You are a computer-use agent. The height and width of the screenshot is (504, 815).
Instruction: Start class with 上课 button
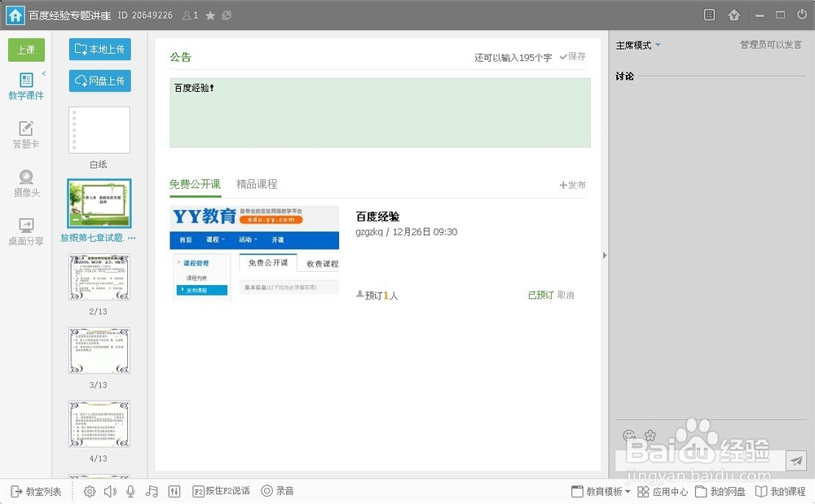pos(26,50)
